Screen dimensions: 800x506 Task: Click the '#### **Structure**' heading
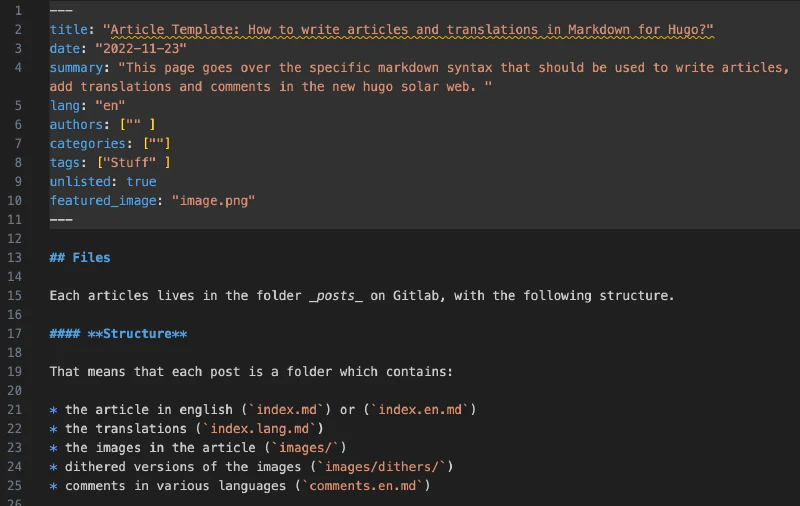pos(118,334)
